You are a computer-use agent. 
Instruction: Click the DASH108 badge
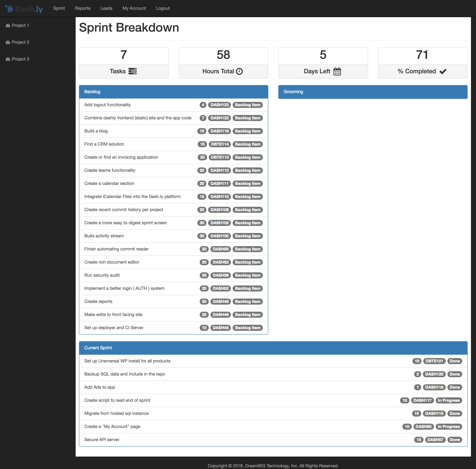[x=220, y=210]
